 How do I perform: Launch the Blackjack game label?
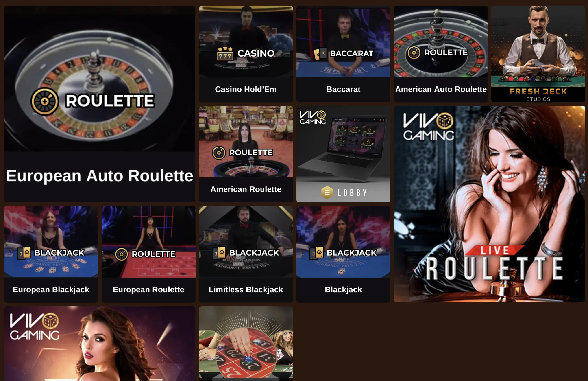[343, 289]
